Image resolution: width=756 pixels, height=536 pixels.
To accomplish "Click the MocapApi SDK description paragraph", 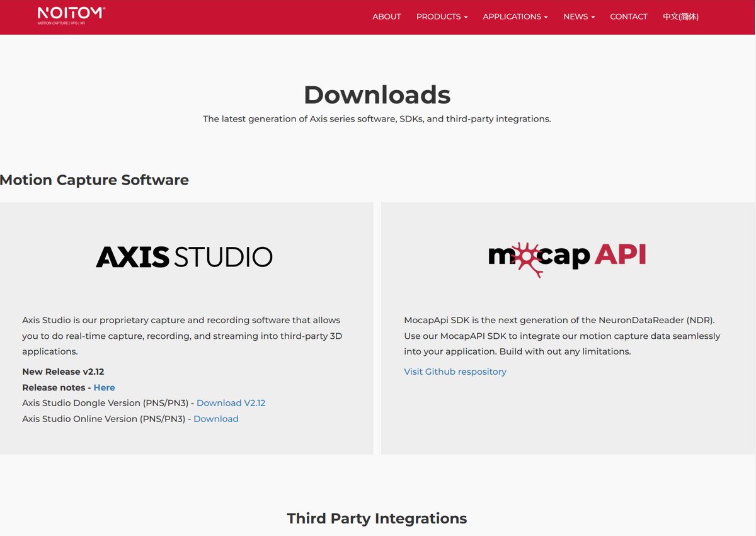I will pos(562,336).
